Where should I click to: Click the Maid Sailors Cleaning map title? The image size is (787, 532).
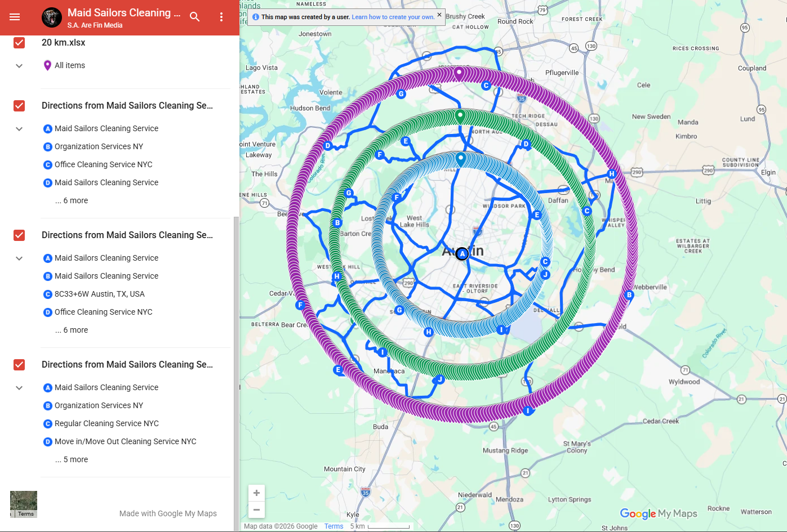[x=124, y=12]
